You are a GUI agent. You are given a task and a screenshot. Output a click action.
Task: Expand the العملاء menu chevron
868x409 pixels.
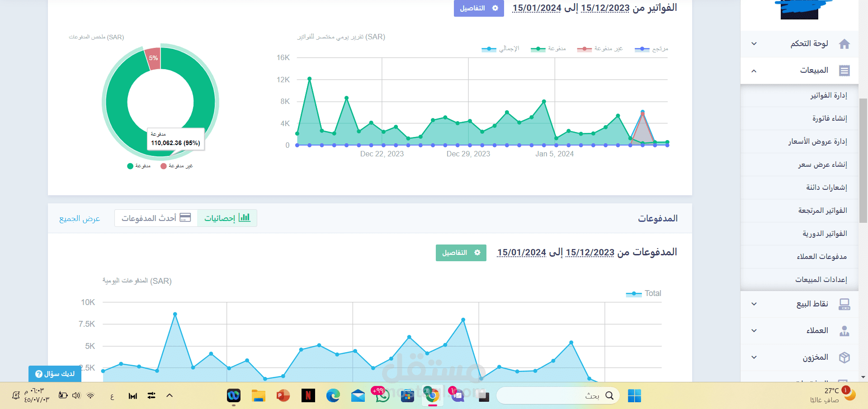[754, 331]
